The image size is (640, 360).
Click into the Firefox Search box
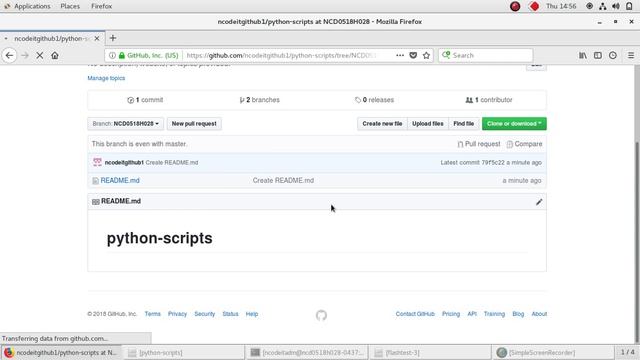point(486,56)
